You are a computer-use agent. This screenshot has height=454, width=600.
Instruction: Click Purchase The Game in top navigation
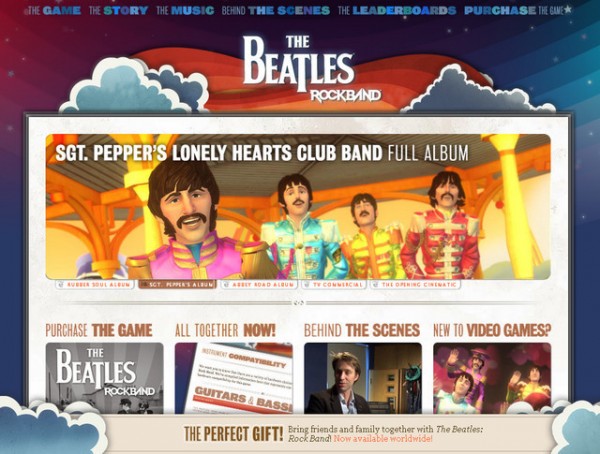click(517, 10)
